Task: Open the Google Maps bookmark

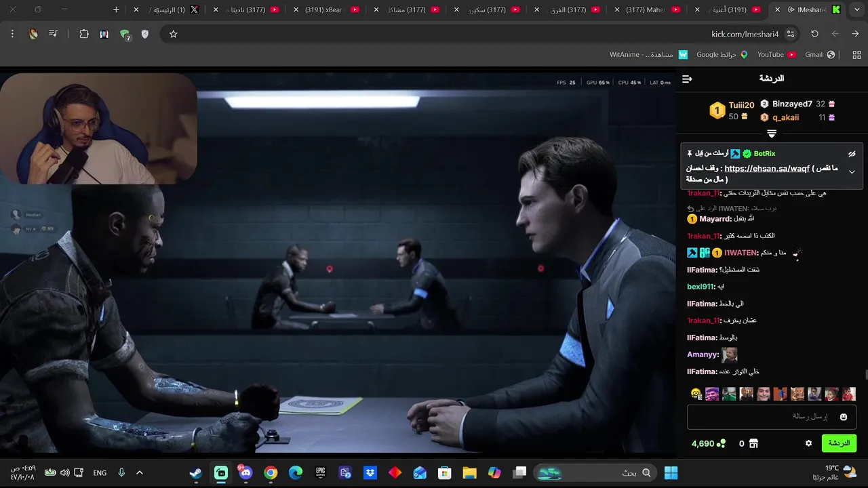Action: click(722, 54)
